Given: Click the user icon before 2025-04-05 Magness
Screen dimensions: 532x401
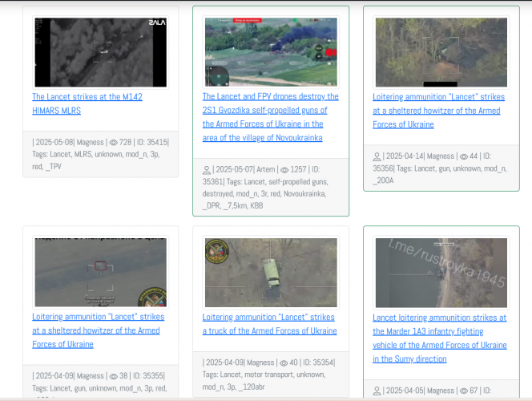Looking at the screenshot, I should [x=377, y=391].
